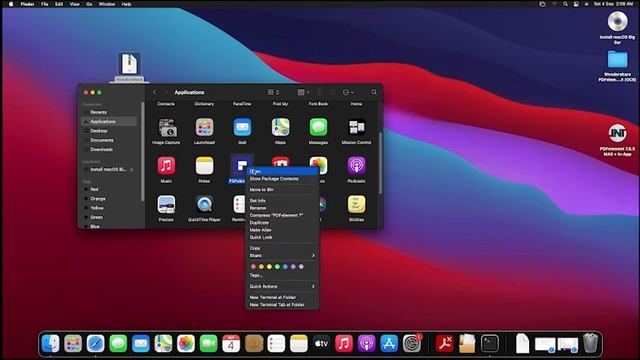Go back with the Finder back arrow
Screen dimensions: 640x360
click(x=155, y=92)
